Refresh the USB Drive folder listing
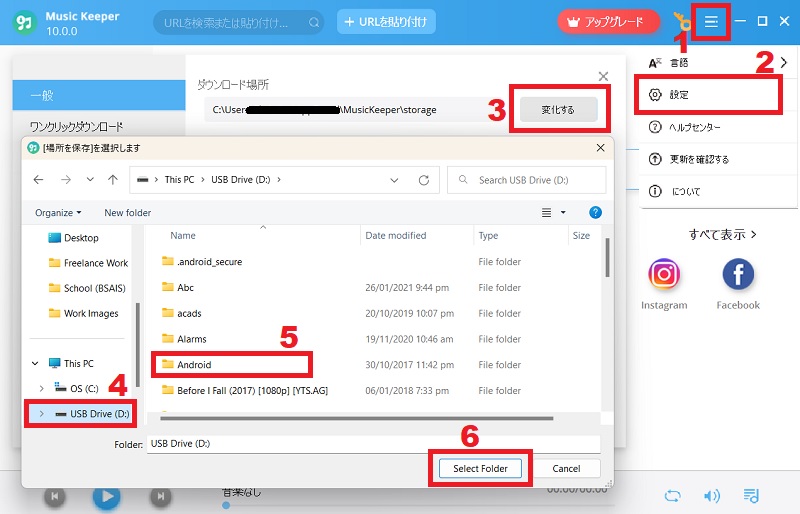Screen dimensions: 800x514 coord(423,180)
